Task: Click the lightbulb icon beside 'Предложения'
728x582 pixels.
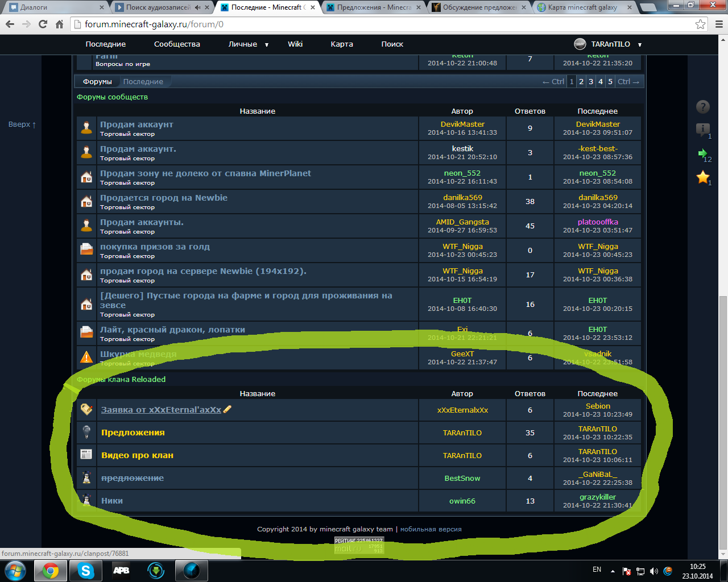Action: pyautogui.click(x=86, y=432)
